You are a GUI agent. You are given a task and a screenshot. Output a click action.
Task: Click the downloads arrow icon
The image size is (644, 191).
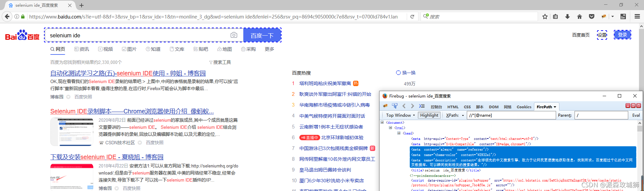coord(567,16)
